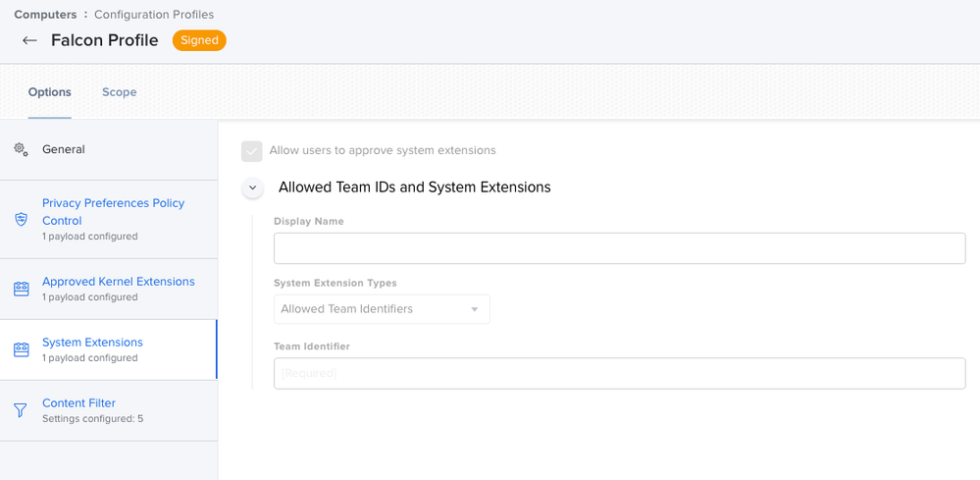Click the Signed status badge
980x480 pixels.
point(199,40)
